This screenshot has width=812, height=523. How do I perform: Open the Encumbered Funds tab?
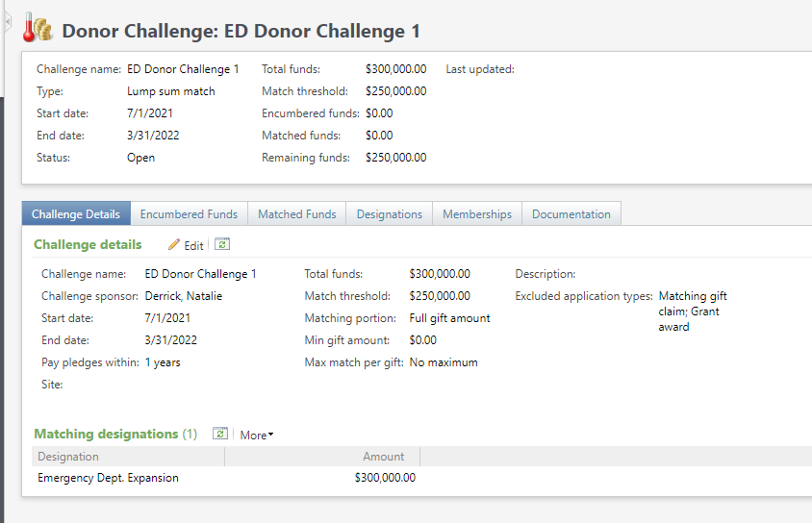[x=189, y=214]
